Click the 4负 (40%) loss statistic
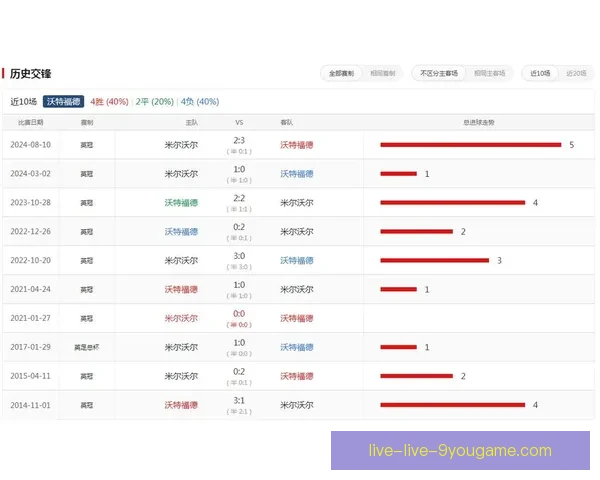 200,101
